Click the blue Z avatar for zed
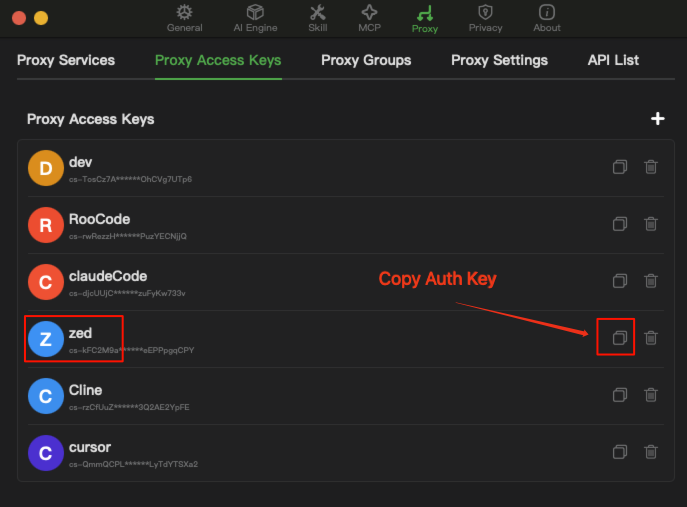 tap(46, 339)
